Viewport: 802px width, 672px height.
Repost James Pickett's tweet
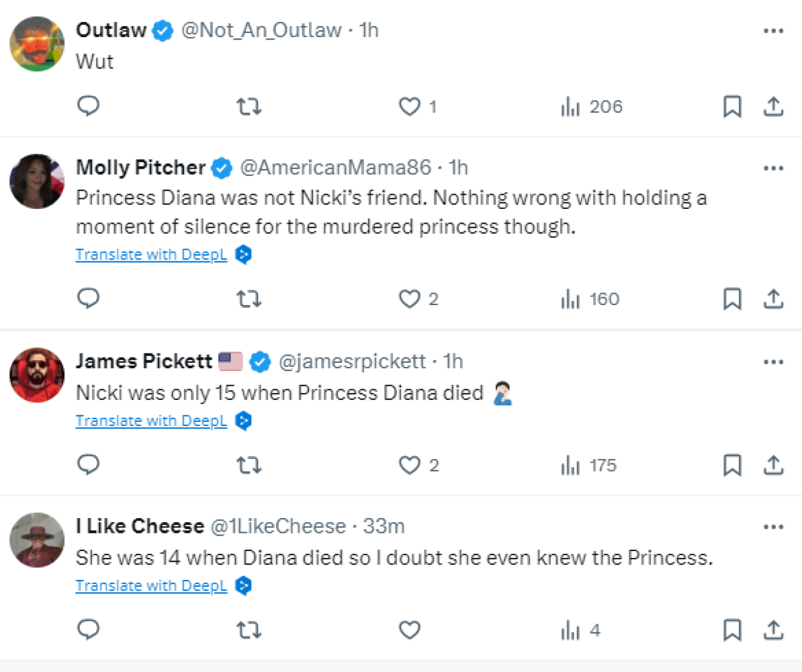249,466
